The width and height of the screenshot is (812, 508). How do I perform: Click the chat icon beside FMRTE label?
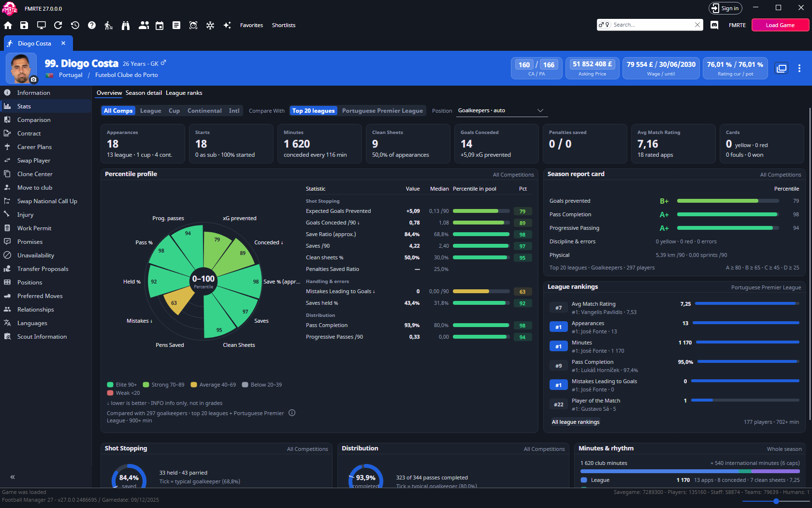point(714,25)
